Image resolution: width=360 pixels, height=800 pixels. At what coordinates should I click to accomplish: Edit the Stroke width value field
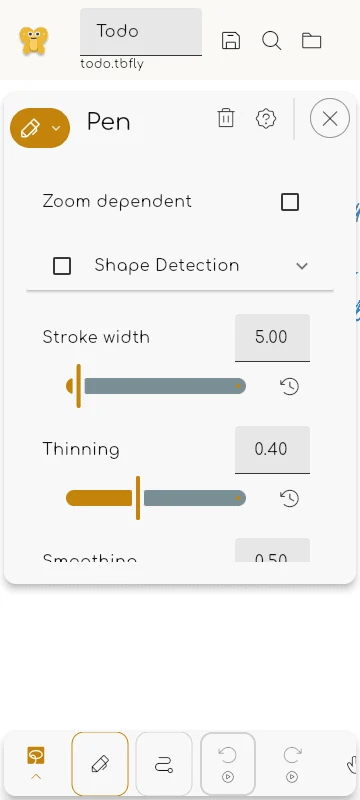[272, 338]
